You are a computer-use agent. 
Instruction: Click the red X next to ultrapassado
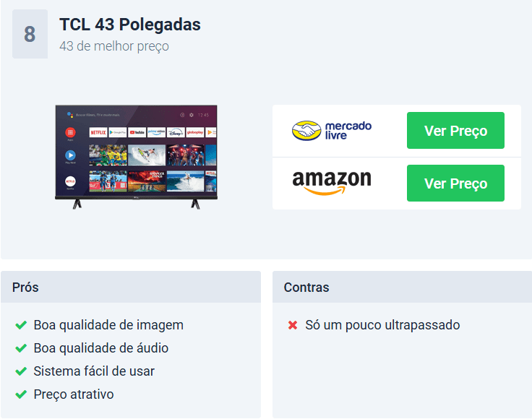293,325
